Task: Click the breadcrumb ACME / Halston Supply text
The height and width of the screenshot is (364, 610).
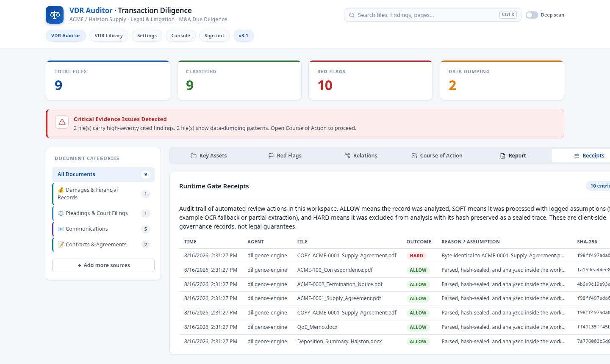Action: point(98,19)
